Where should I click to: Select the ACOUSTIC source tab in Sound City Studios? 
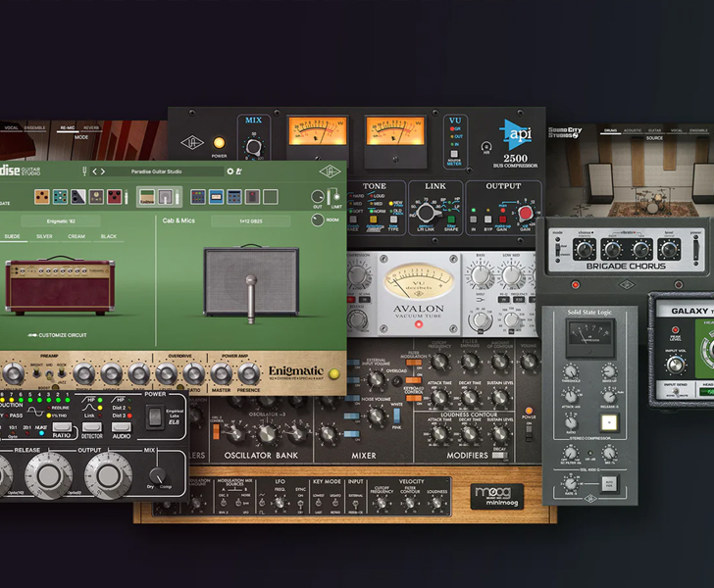pyautogui.click(x=633, y=131)
